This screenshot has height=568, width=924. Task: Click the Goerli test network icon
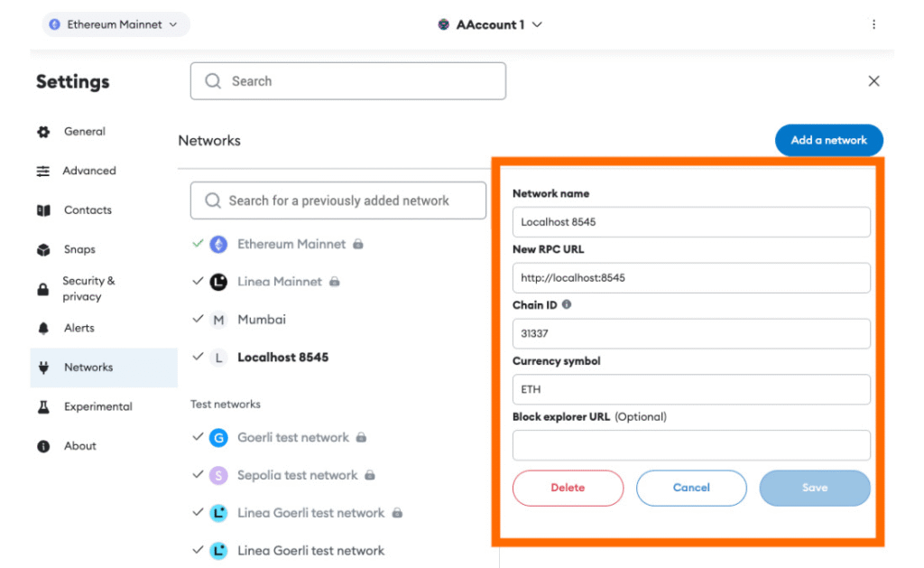click(218, 438)
